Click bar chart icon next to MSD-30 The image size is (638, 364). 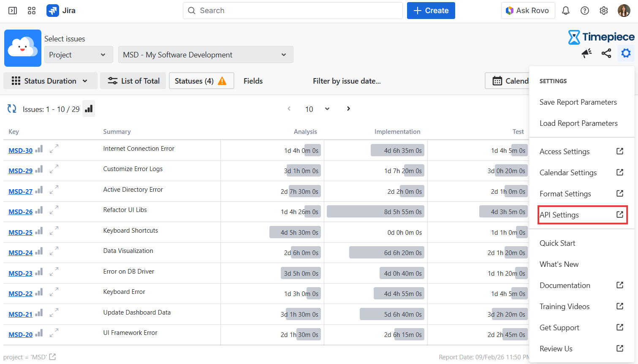pyautogui.click(x=39, y=149)
